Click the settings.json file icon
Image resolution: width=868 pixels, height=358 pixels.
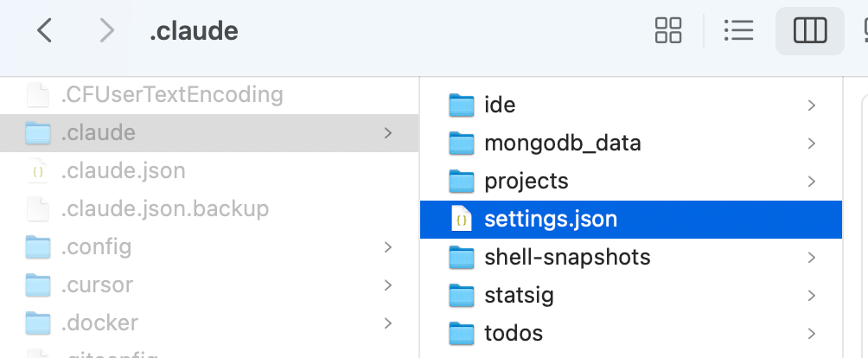463,220
